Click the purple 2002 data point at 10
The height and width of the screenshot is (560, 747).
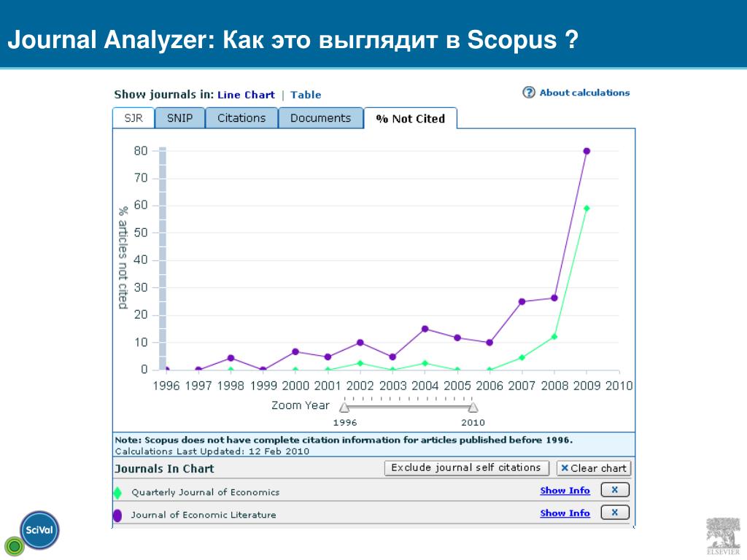point(360,343)
